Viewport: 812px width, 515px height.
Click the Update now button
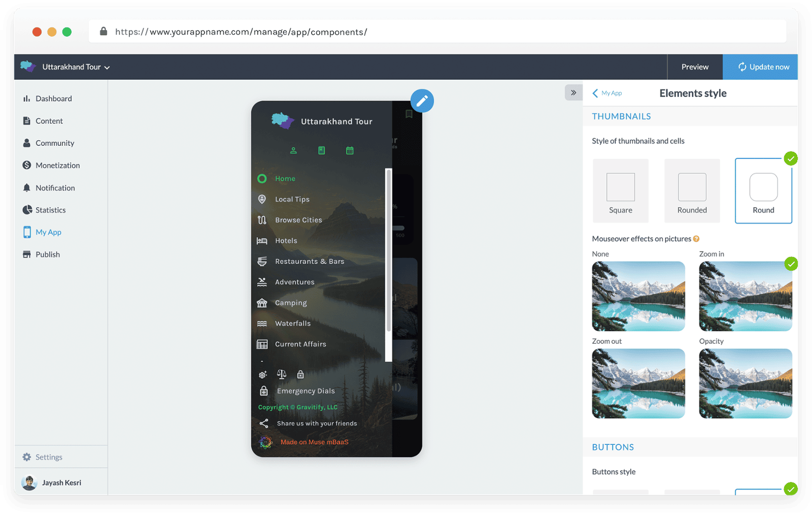(760, 67)
